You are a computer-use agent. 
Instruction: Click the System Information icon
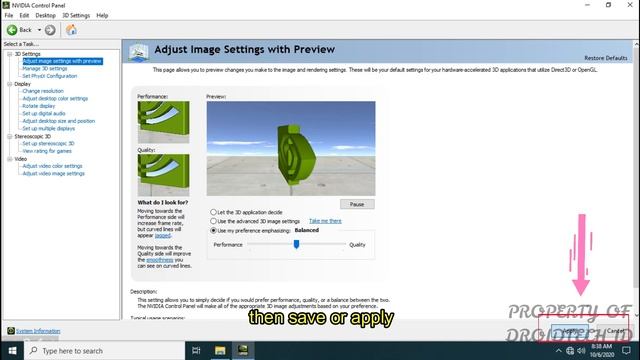point(11,331)
